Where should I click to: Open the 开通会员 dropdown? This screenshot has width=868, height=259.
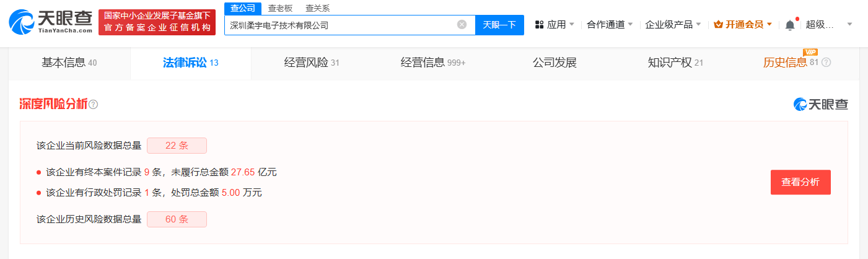(743, 25)
